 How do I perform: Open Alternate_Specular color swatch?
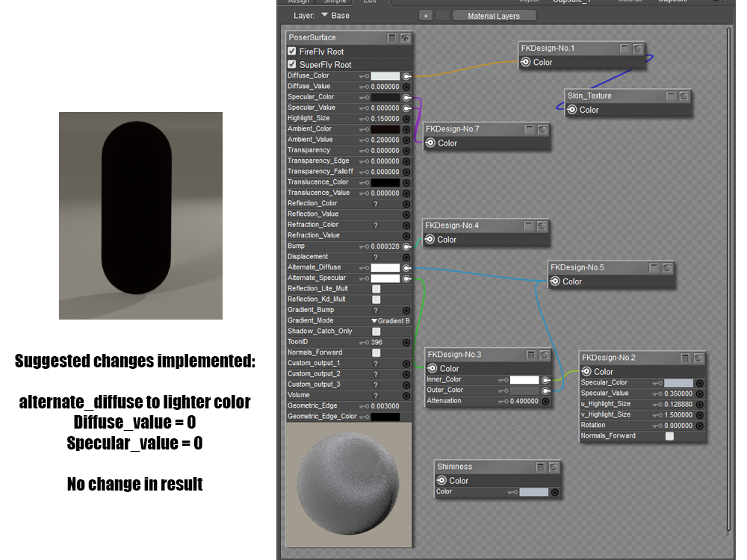pos(385,279)
